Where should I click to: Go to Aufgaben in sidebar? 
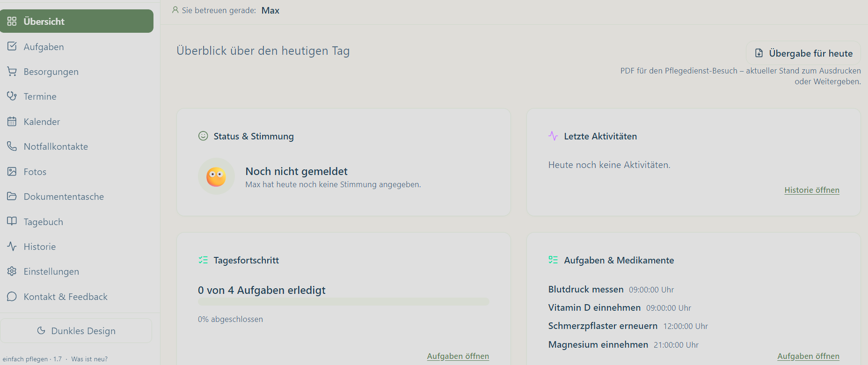point(77,47)
